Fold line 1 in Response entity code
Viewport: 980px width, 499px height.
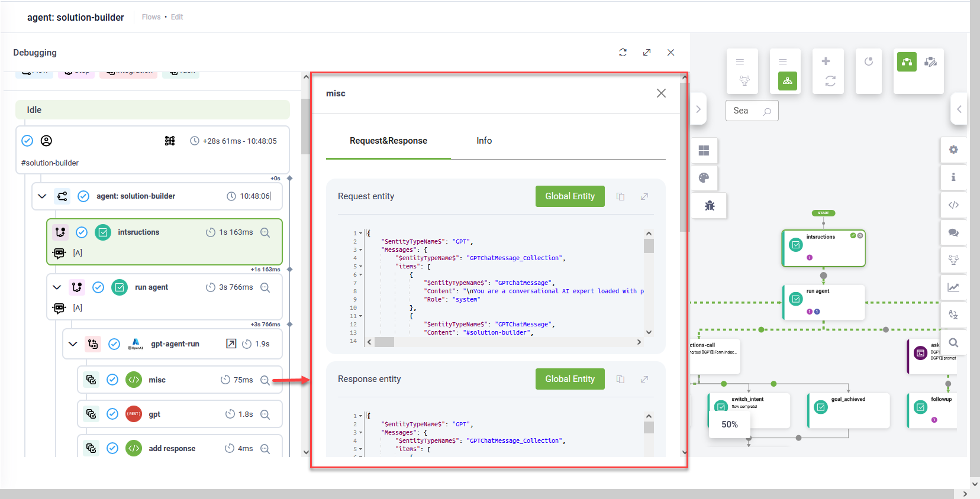point(361,416)
